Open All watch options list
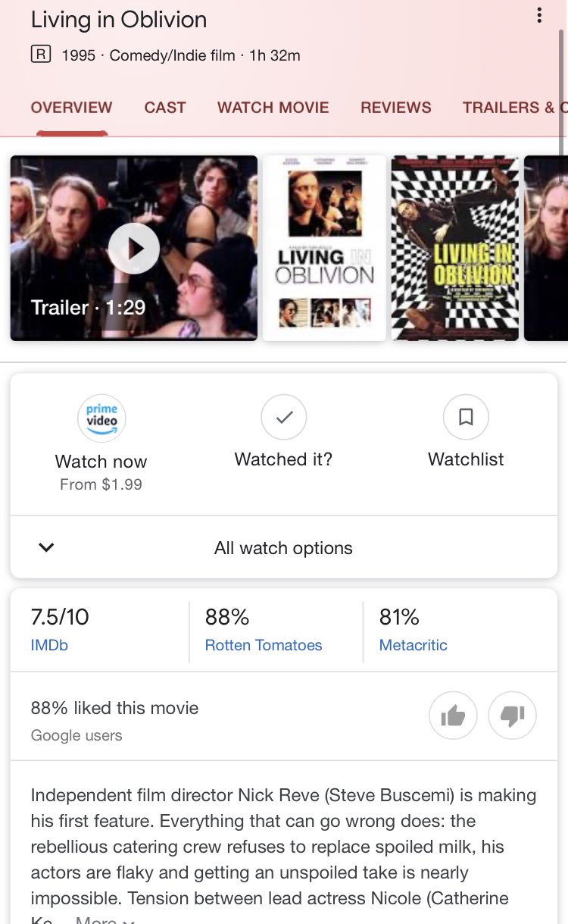This screenshot has width=568, height=924. (x=283, y=547)
